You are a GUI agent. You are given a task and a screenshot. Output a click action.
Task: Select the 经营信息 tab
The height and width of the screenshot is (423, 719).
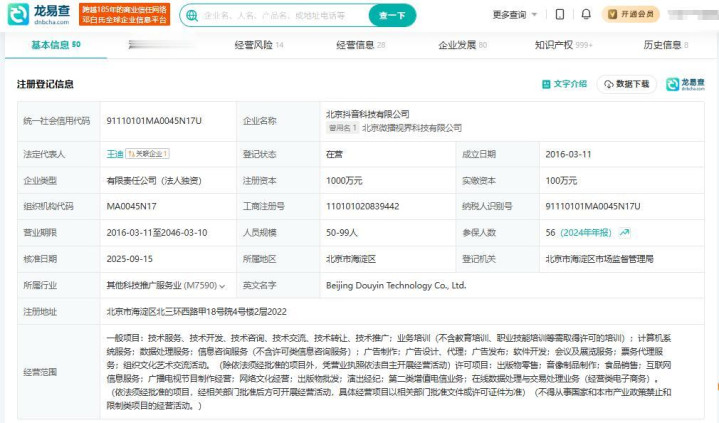[360, 45]
